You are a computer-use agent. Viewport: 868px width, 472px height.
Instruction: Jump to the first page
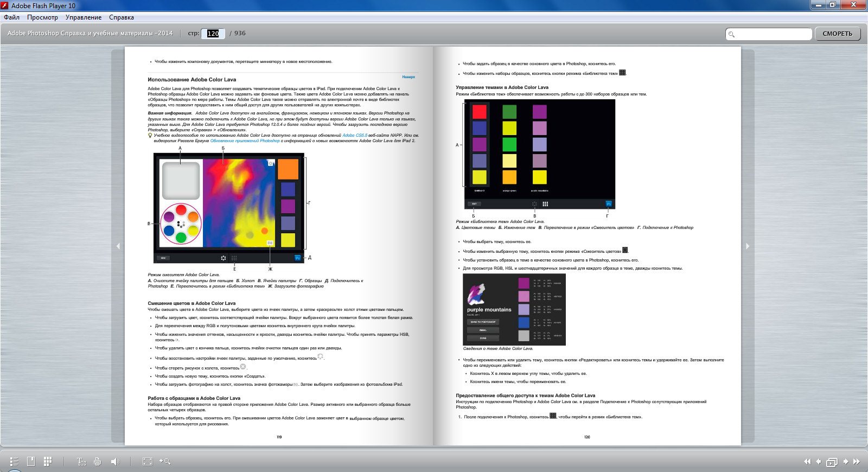[807, 462]
